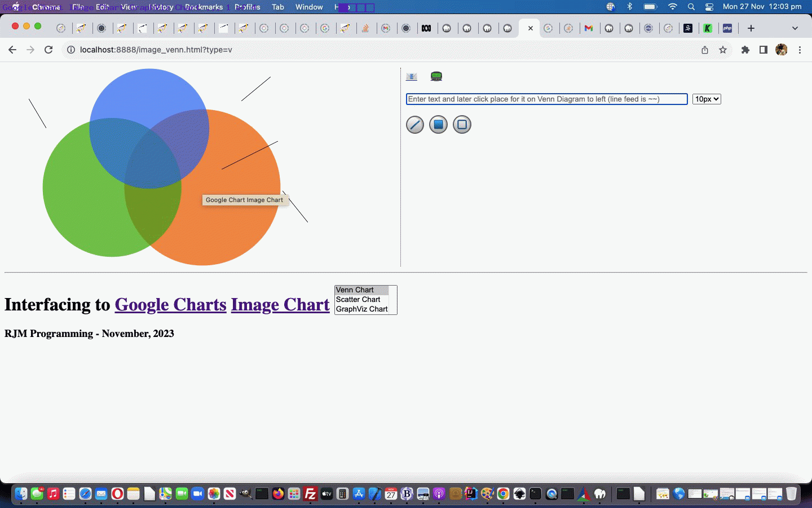Switch to the php tab
The width and height of the screenshot is (812, 508).
(x=727, y=28)
